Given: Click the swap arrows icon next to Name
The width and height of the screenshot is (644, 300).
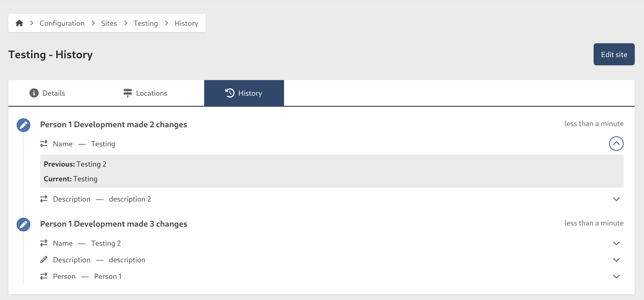Looking at the screenshot, I should (44, 144).
